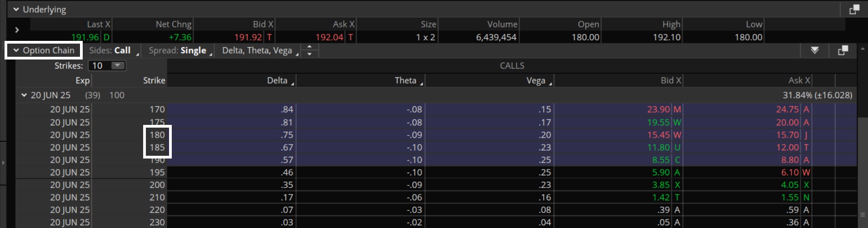Click the 200 strike call bid 3.85
The height and width of the screenshot is (228, 868).
click(661, 185)
